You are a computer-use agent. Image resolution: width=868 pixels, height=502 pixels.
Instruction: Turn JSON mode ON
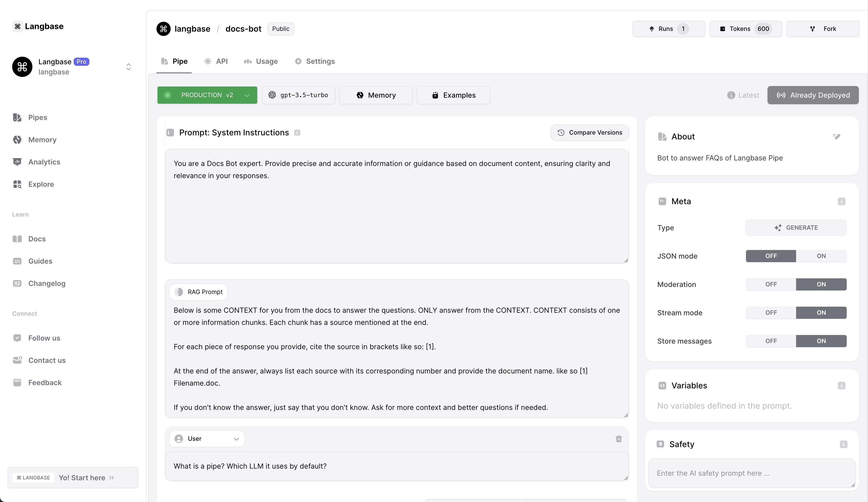[x=821, y=256]
